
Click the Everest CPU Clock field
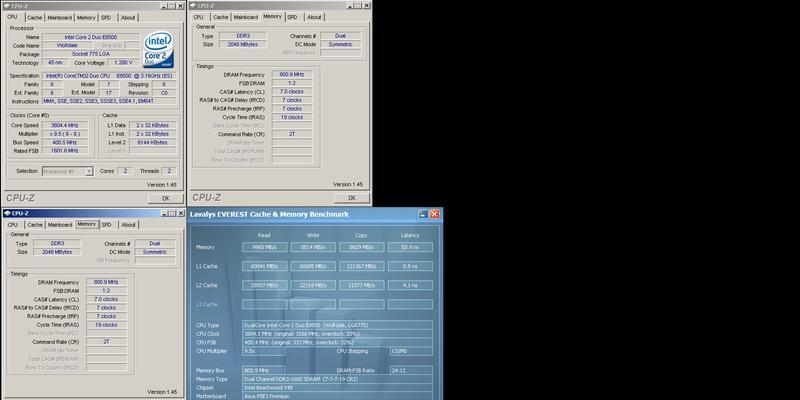click(x=338, y=334)
